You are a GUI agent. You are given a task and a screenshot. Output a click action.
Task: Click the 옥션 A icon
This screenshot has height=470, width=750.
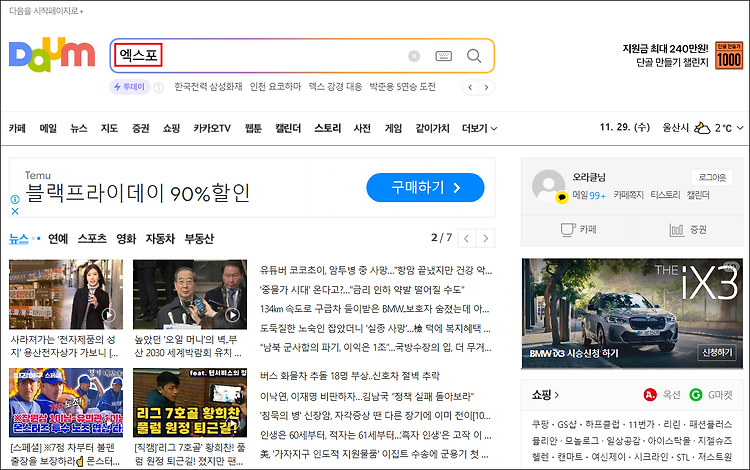pyautogui.click(x=650, y=395)
